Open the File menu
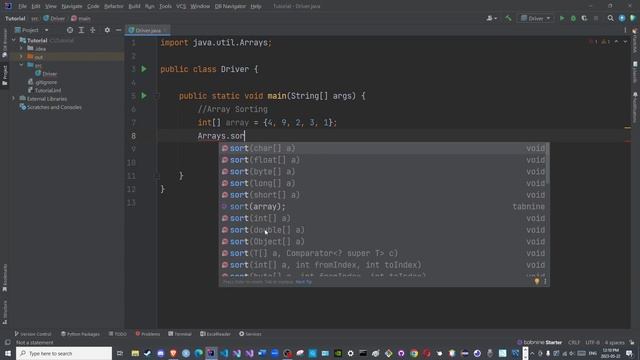 coord(22,6)
